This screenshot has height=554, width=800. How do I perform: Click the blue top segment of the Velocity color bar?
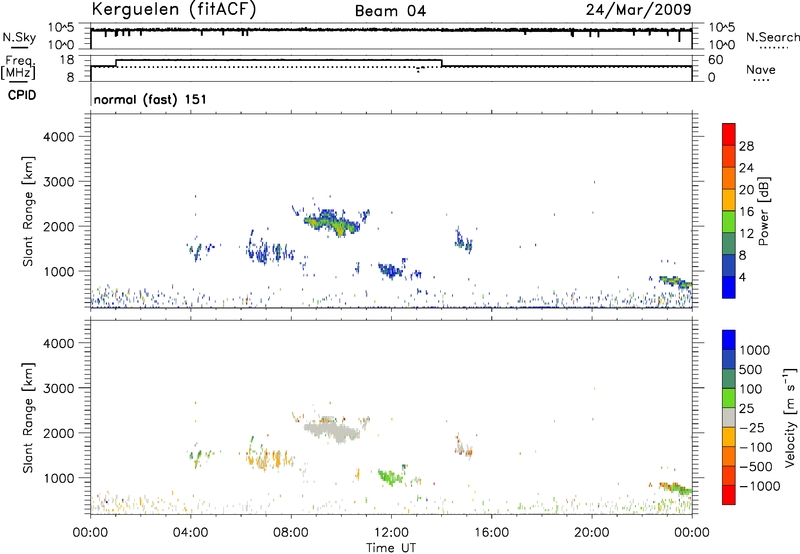point(729,340)
